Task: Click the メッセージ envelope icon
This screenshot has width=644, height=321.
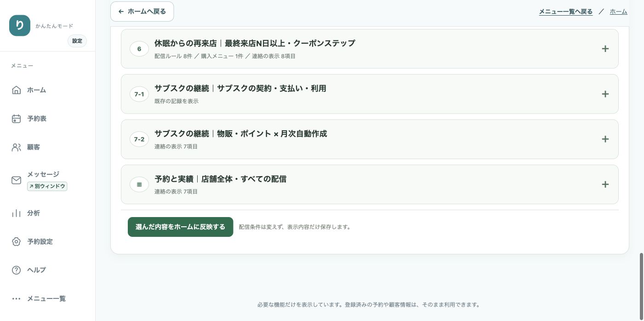Action: [x=16, y=180]
